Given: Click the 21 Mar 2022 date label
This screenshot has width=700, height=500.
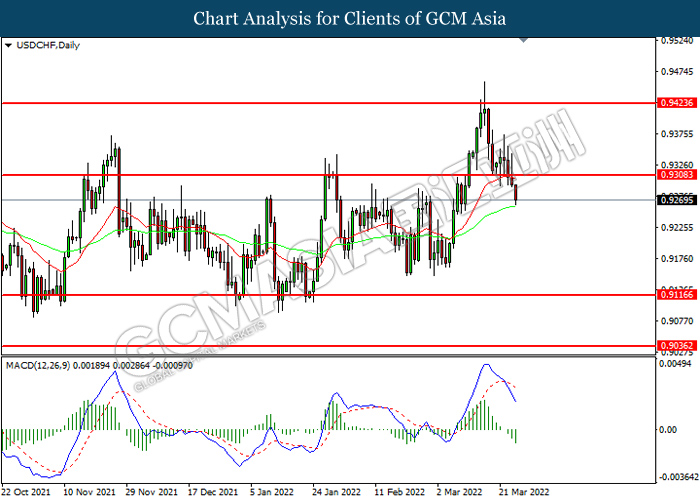Looking at the screenshot, I should click(x=524, y=492).
